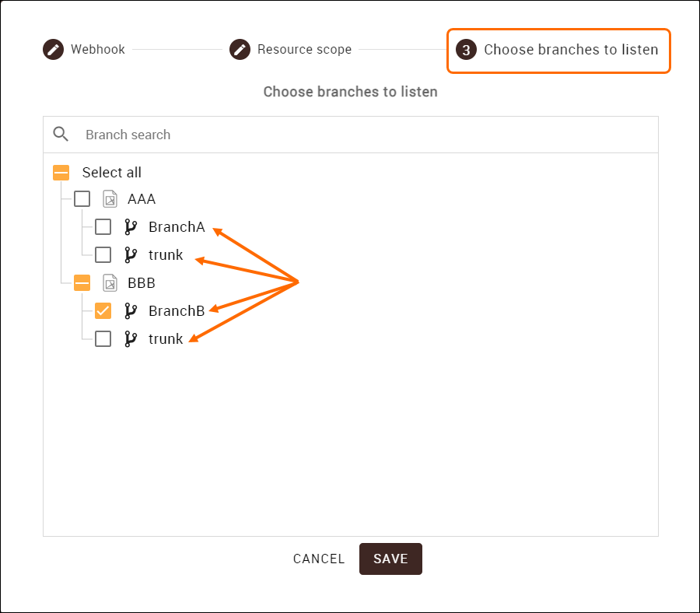Enable the BranchA checkbox

pos(103,227)
